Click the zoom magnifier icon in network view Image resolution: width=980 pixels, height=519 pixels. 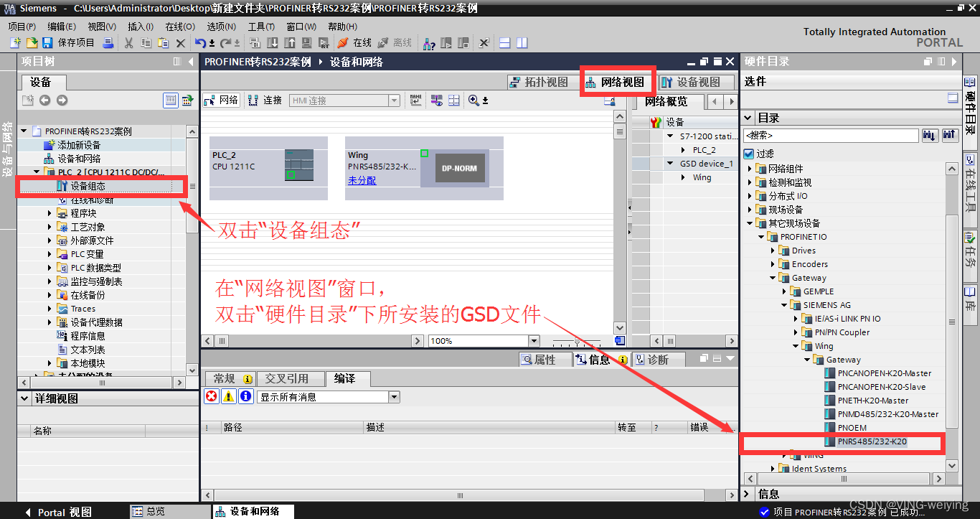pos(473,100)
